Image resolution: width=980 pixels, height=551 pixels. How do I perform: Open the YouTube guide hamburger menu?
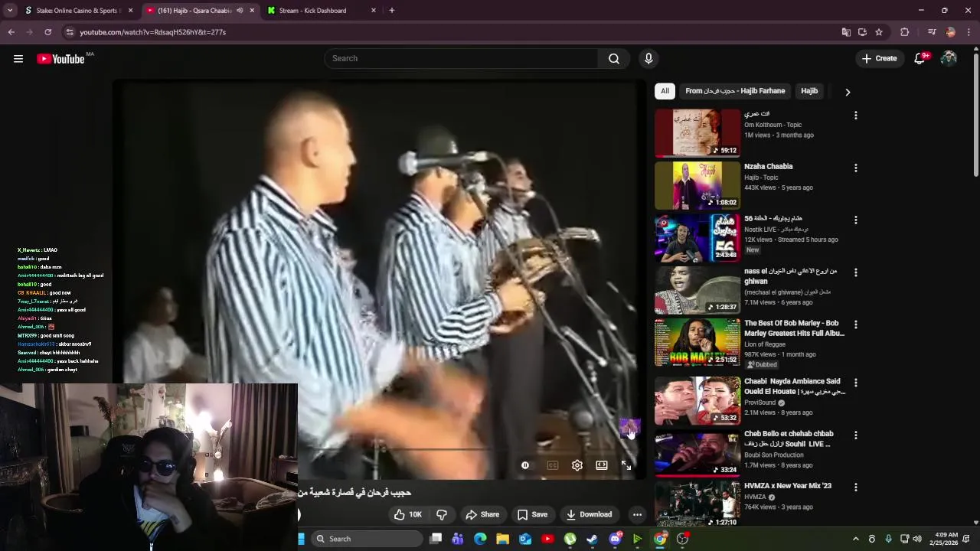coord(18,59)
